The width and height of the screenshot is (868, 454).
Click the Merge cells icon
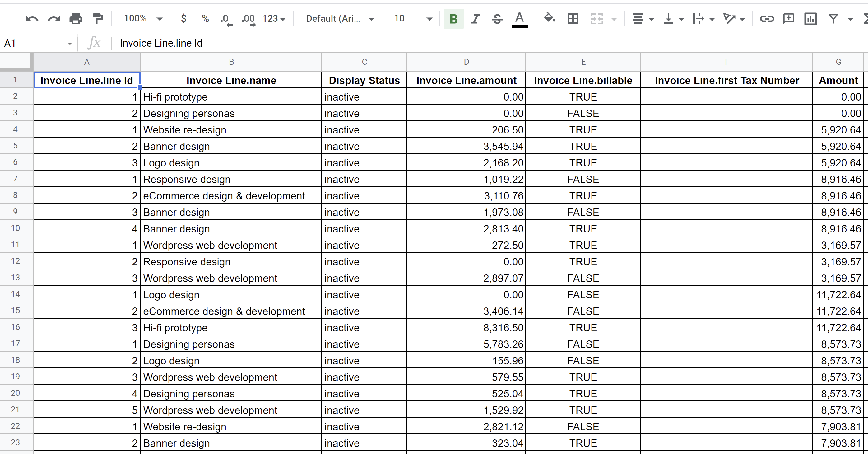597,19
